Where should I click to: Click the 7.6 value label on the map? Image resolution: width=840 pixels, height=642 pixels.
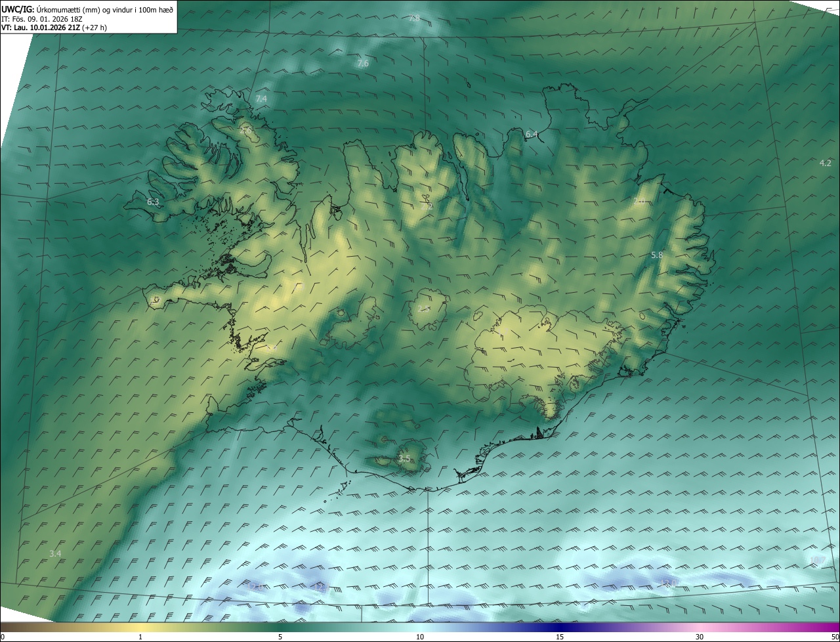(363, 64)
